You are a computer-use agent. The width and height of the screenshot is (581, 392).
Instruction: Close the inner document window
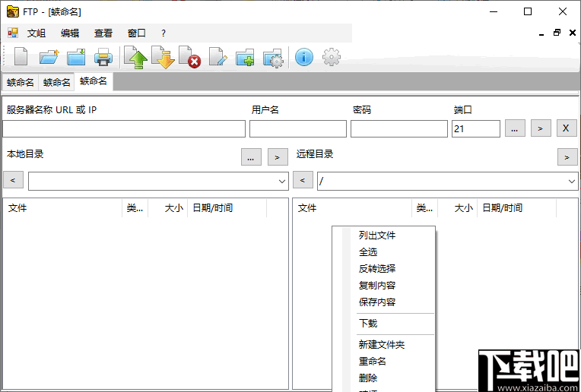click(x=573, y=33)
